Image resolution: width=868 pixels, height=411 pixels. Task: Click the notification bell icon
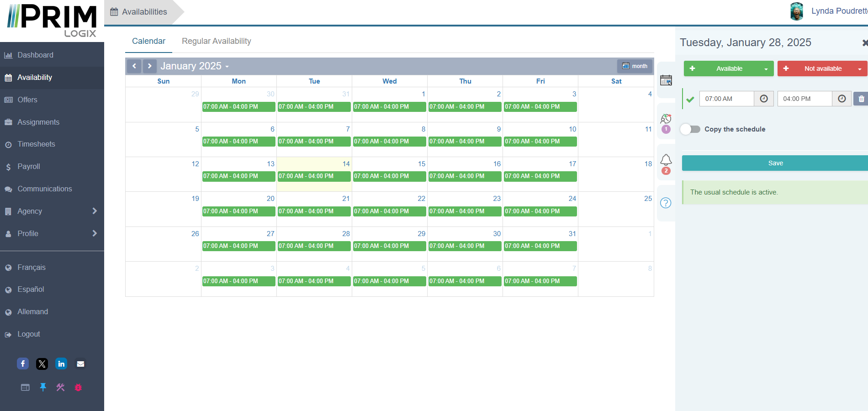click(666, 160)
